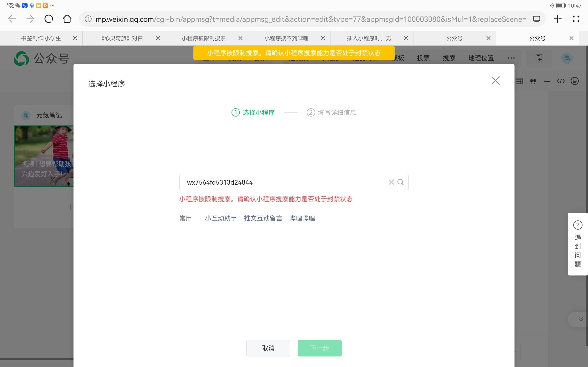This screenshot has height=367, width=588.
Task: Expand the toolbar's three-dot more options
Action: [x=511, y=58]
